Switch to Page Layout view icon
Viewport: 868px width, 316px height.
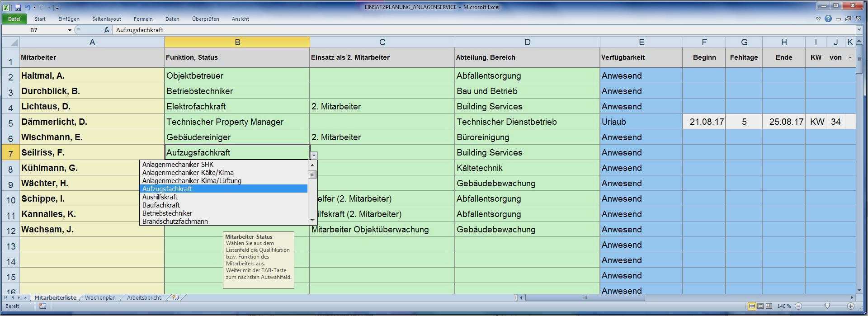coord(760,307)
